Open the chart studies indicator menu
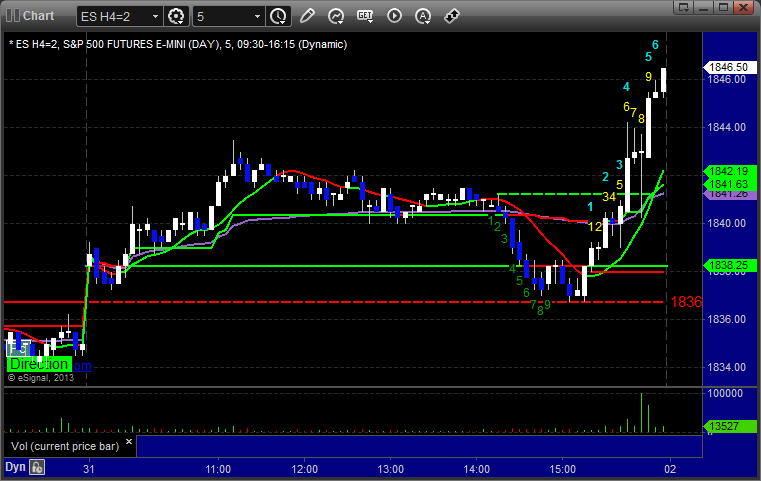Screen dimensions: 761x481 (x=336, y=16)
